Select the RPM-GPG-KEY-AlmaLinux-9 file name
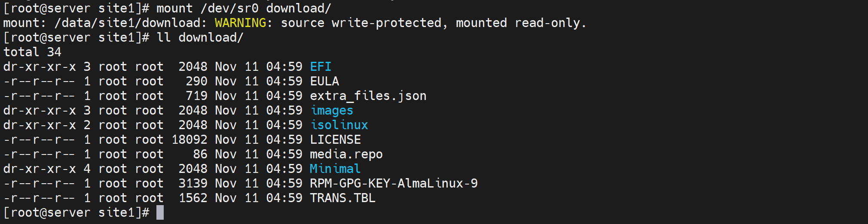This screenshot has height=224, width=868. (394, 184)
